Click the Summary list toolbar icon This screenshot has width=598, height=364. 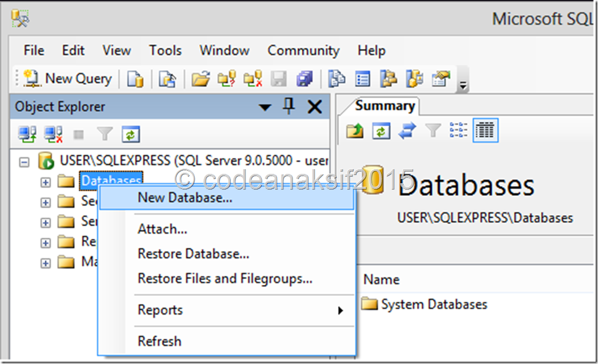[x=362, y=79]
